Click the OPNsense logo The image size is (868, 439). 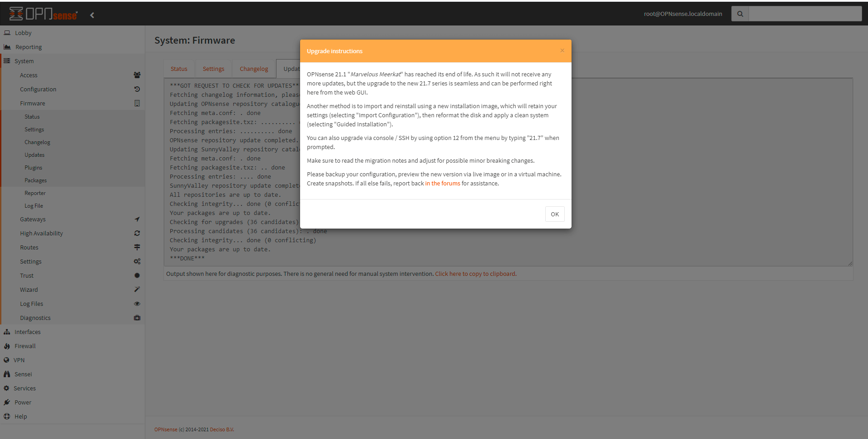tap(43, 14)
